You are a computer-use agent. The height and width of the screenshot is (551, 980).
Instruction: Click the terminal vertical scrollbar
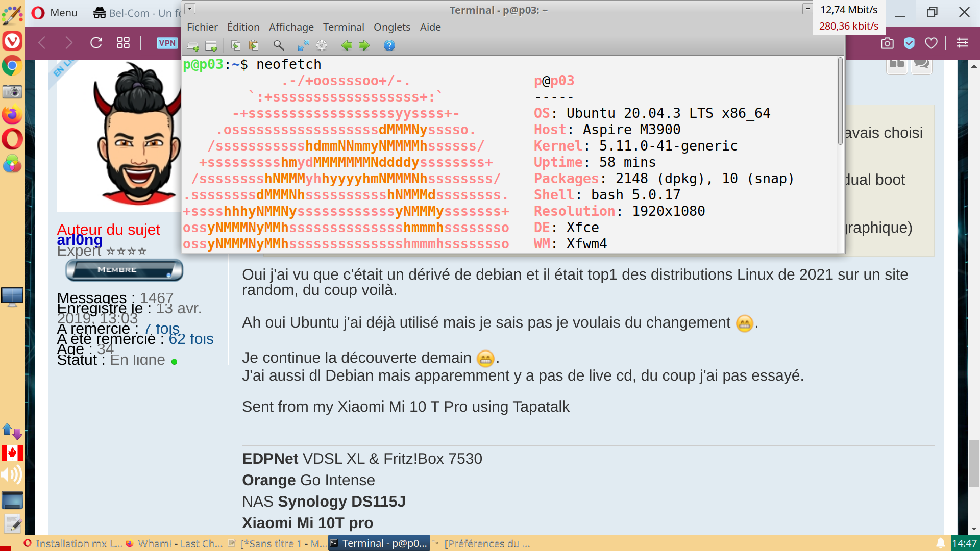point(840,102)
